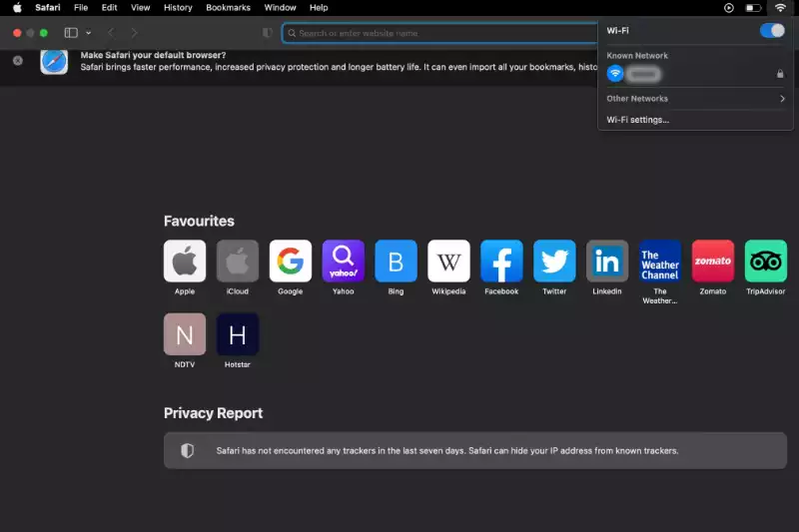The image size is (799, 532).
Task: Open The Weather Channel favourite tile
Action: point(660,261)
